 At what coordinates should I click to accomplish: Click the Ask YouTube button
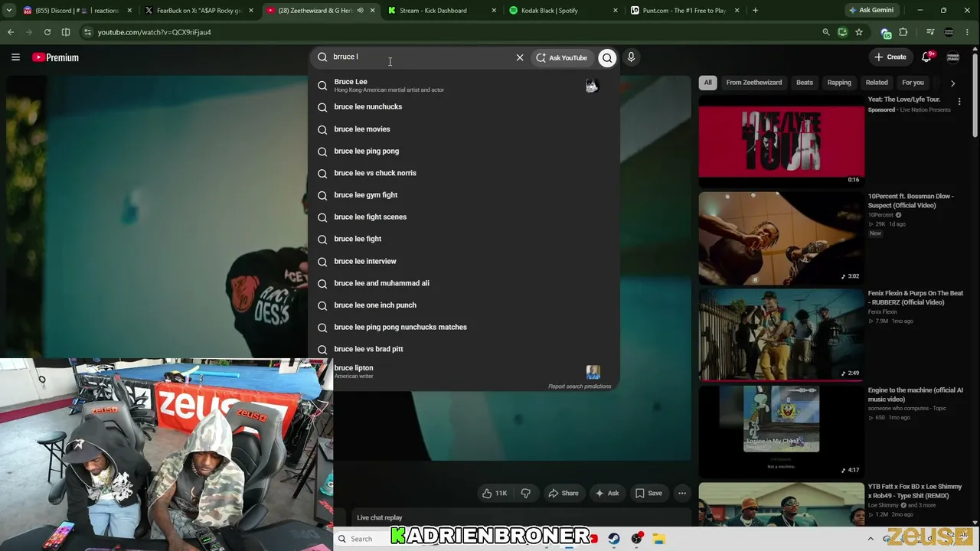tap(562, 57)
